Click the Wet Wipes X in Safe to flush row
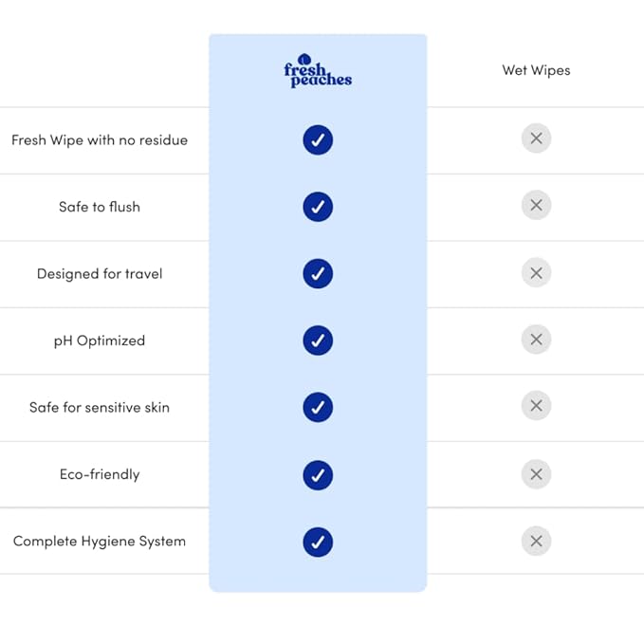644x644 pixels. 536,206
